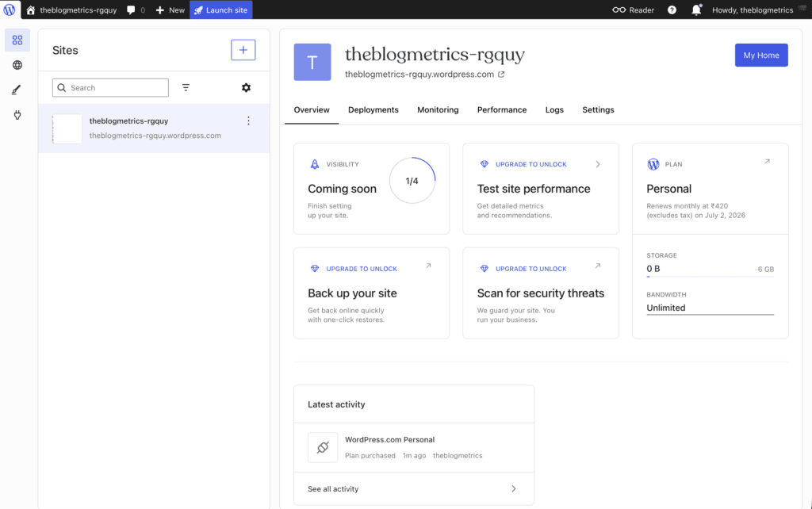Image resolution: width=812 pixels, height=509 pixels.
Task: Open sites list view settings gear
Action: [x=246, y=87]
